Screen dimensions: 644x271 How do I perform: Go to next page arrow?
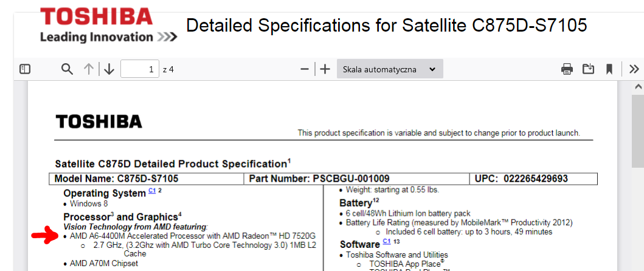[x=109, y=69]
